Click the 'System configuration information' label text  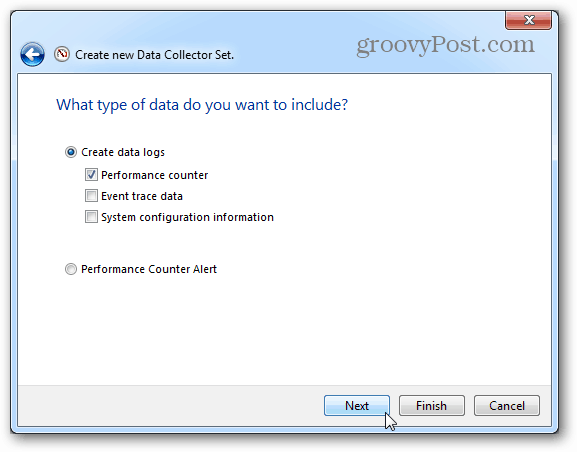click(187, 217)
